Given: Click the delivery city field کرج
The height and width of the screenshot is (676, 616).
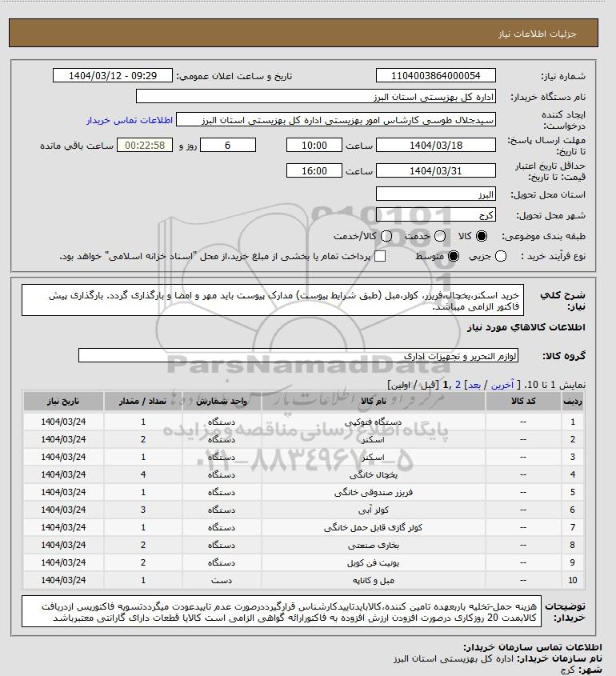Looking at the screenshot, I should 436,214.
